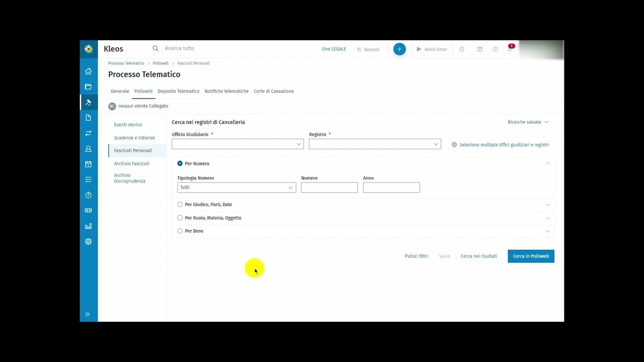Start timer with Avvia timer
The image size is (644, 362).
[x=432, y=49]
